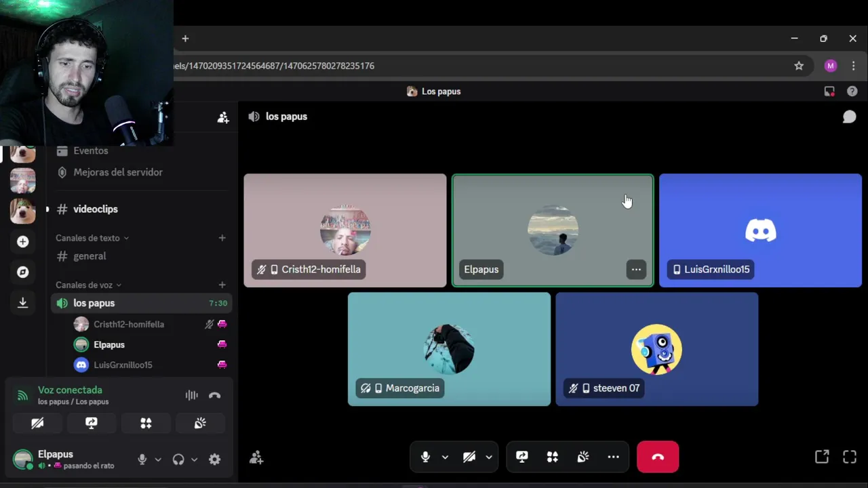The height and width of the screenshot is (488, 868).
Task: Start an activity in Voz conectada panel
Action: (146, 423)
